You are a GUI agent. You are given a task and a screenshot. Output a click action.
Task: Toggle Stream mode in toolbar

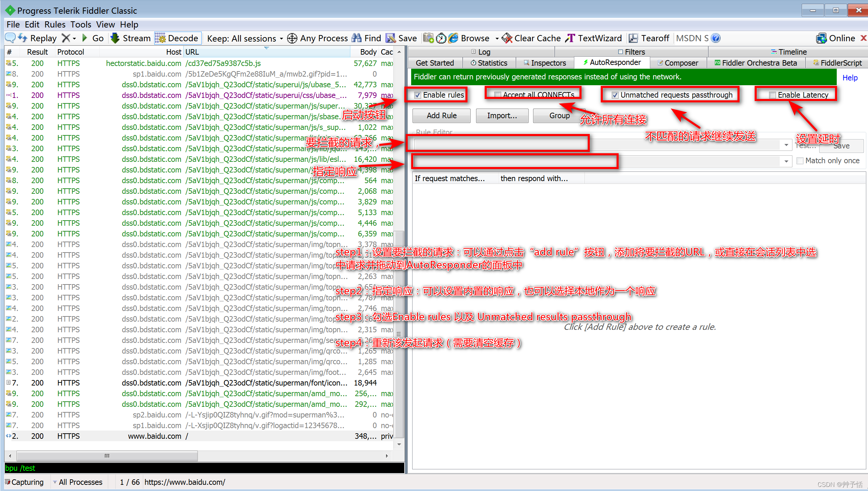[131, 38]
